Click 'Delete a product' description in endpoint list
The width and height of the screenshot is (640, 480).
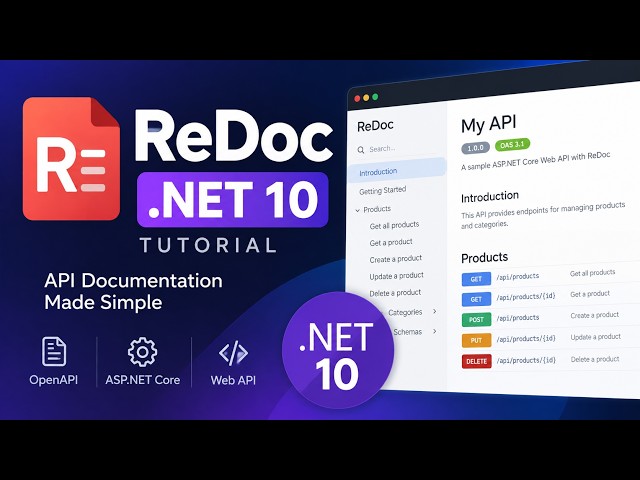[x=595, y=359]
